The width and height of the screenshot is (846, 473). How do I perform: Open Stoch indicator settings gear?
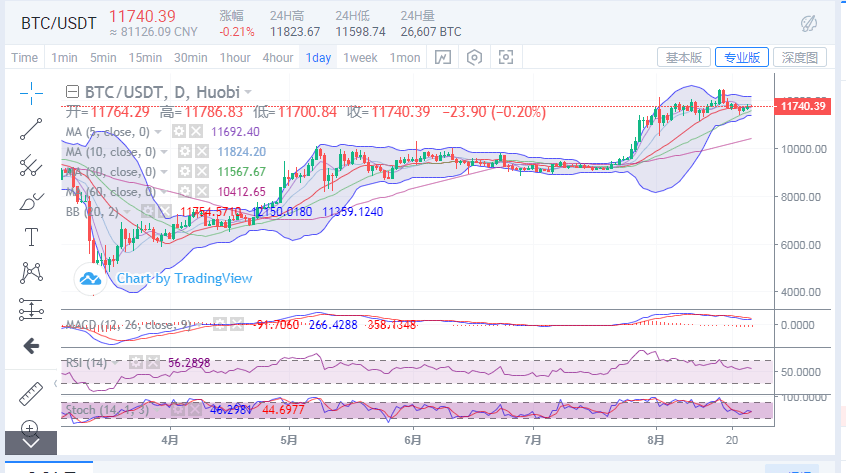178,410
